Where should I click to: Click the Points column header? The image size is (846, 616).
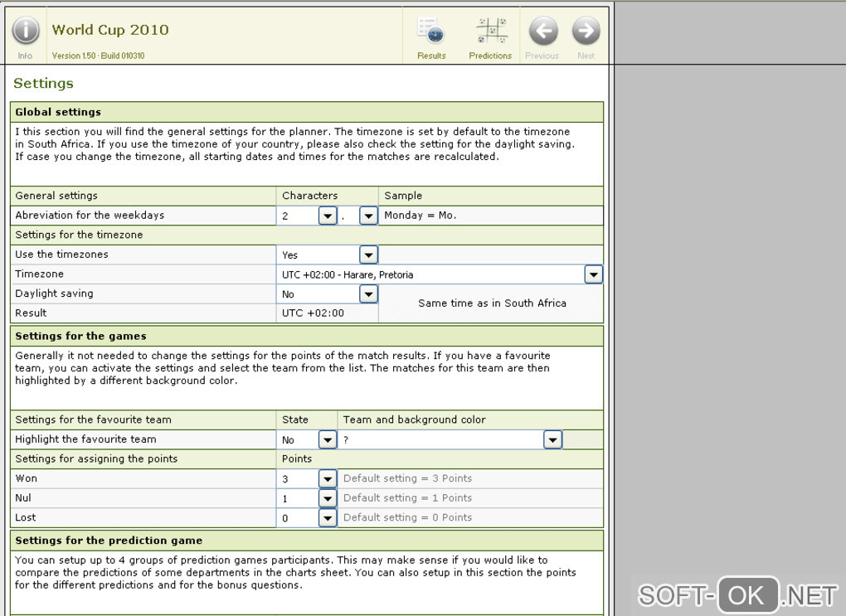[x=297, y=458]
